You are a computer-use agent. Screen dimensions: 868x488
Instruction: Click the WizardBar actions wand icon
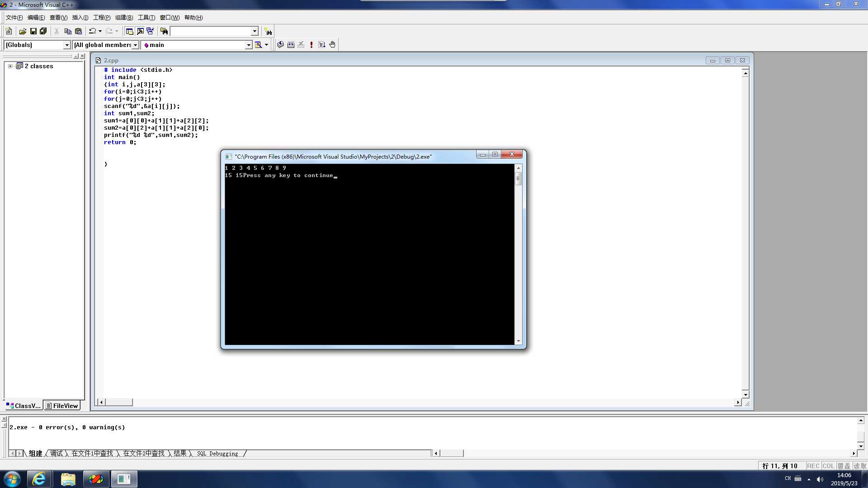click(x=258, y=45)
